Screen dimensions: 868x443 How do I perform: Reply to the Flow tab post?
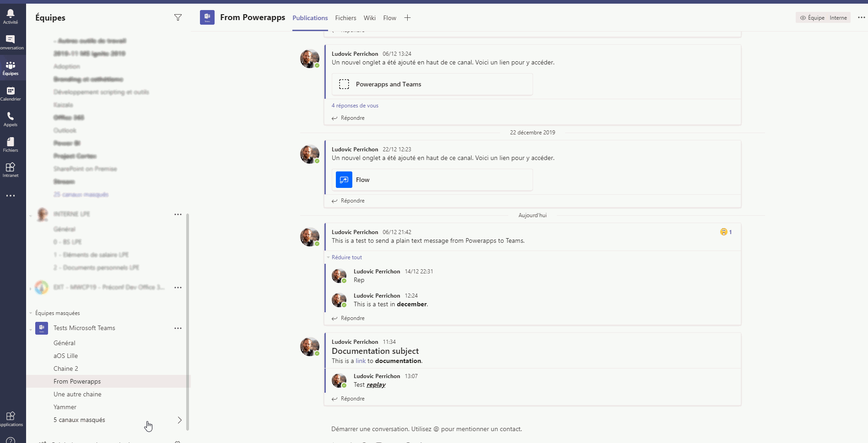coord(348,201)
